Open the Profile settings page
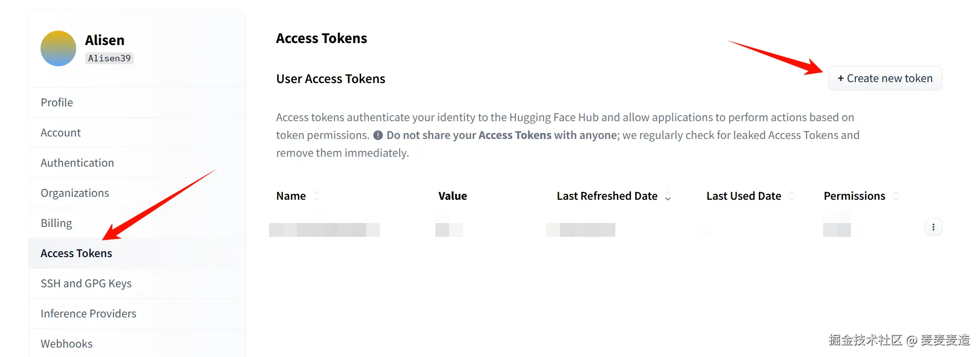The image size is (980, 357). click(57, 102)
